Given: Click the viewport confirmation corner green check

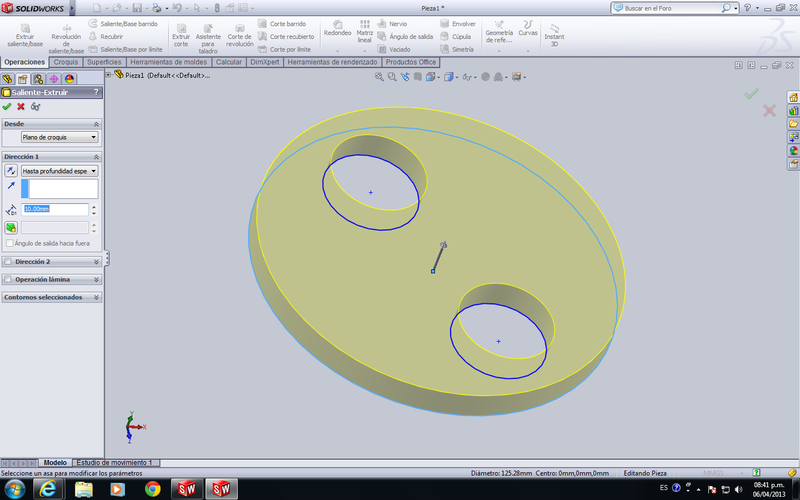Looking at the screenshot, I should point(751,93).
